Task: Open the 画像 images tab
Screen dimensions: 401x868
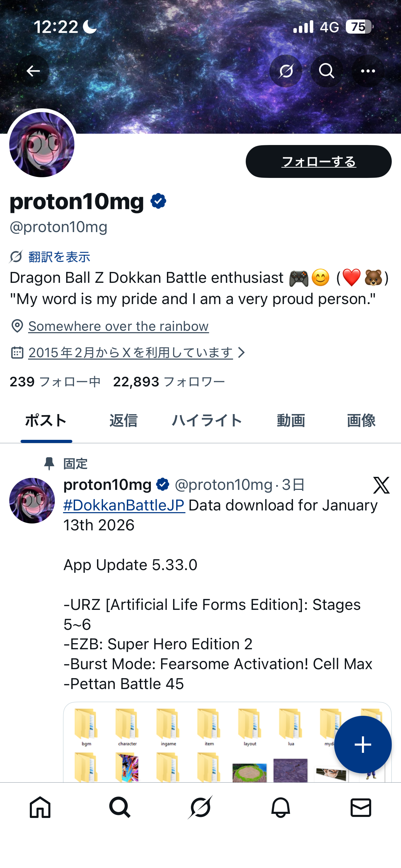Action: click(x=361, y=421)
